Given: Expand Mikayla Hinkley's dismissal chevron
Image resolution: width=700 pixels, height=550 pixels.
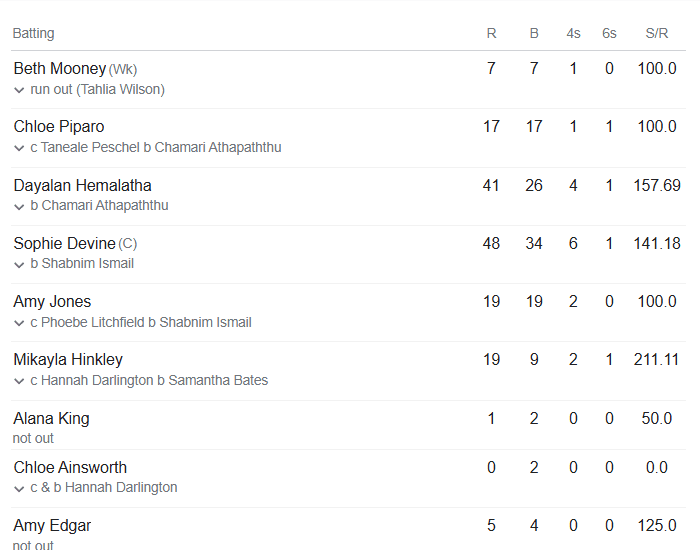Looking at the screenshot, I should point(19,381).
